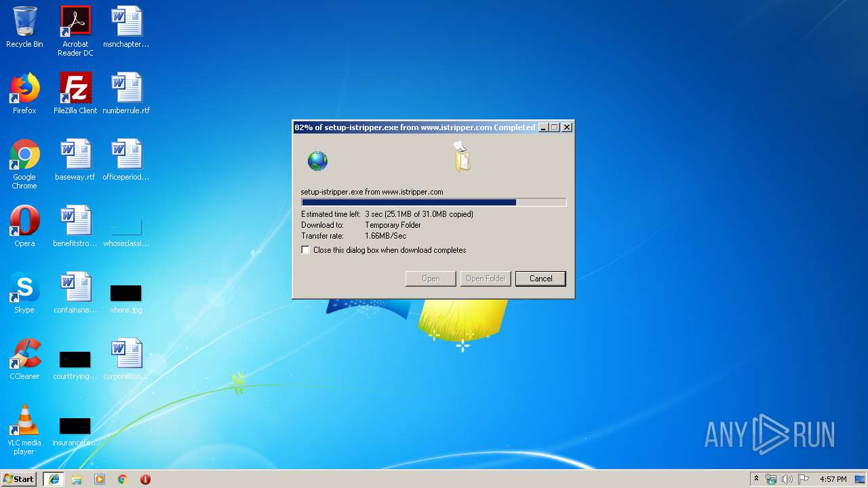Click the folder icon in download dialog
The image size is (868, 488).
[x=462, y=157]
